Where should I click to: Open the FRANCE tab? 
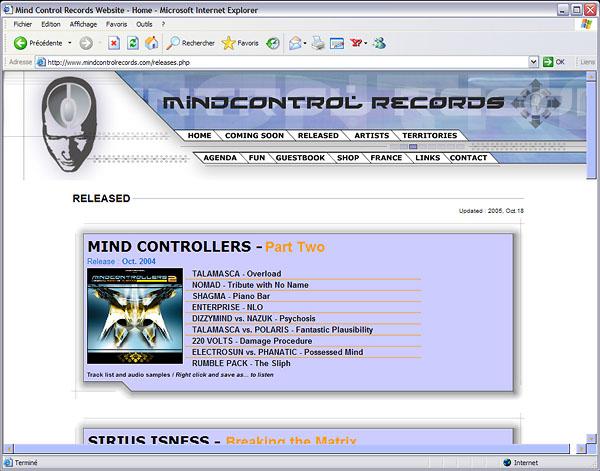pyautogui.click(x=386, y=158)
